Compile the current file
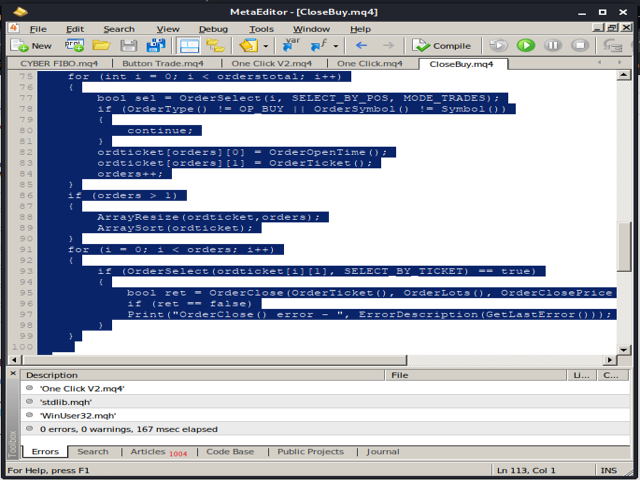 click(442, 46)
